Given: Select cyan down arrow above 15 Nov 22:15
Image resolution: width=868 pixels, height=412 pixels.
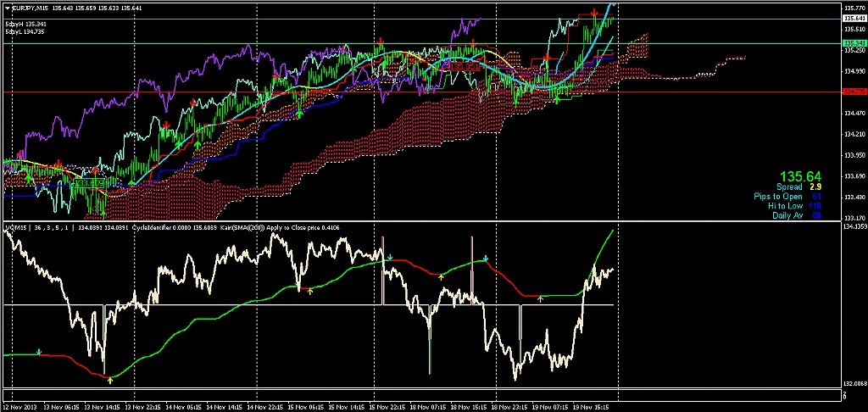Looking at the screenshot, I should (390, 258).
